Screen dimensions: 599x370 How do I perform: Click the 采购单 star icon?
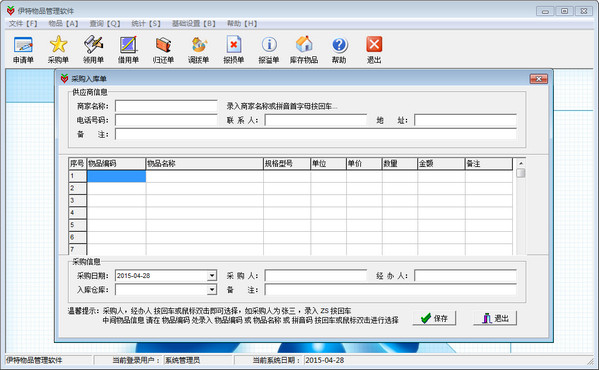click(x=58, y=45)
